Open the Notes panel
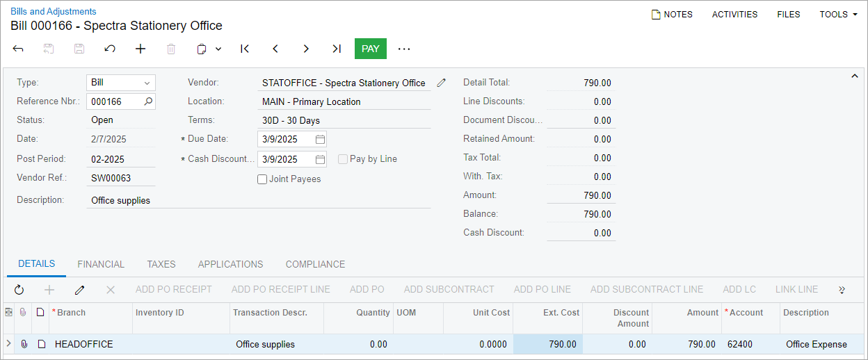 pyautogui.click(x=672, y=15)
